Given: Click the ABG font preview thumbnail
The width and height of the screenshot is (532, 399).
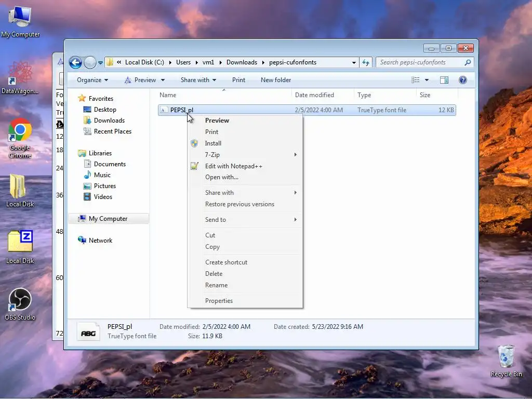Looking at the screenshot, I should (x=88, y=332).
